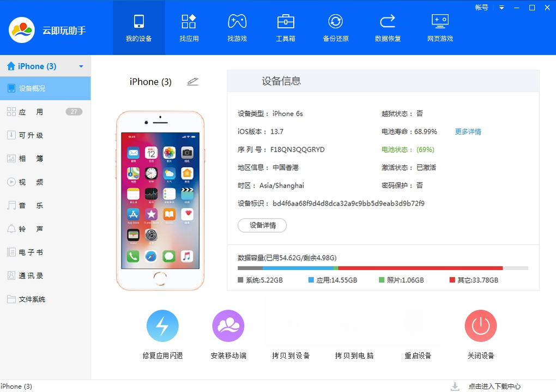Click the 重启设备 label
Image resolution: width=556 pixels, height=392 pixels.
tap(418, 355)
